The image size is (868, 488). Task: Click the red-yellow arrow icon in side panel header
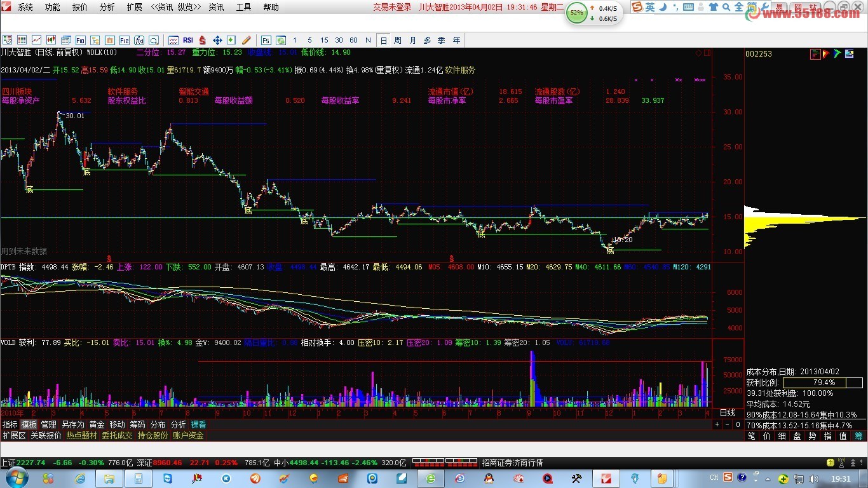click(826, 54)
